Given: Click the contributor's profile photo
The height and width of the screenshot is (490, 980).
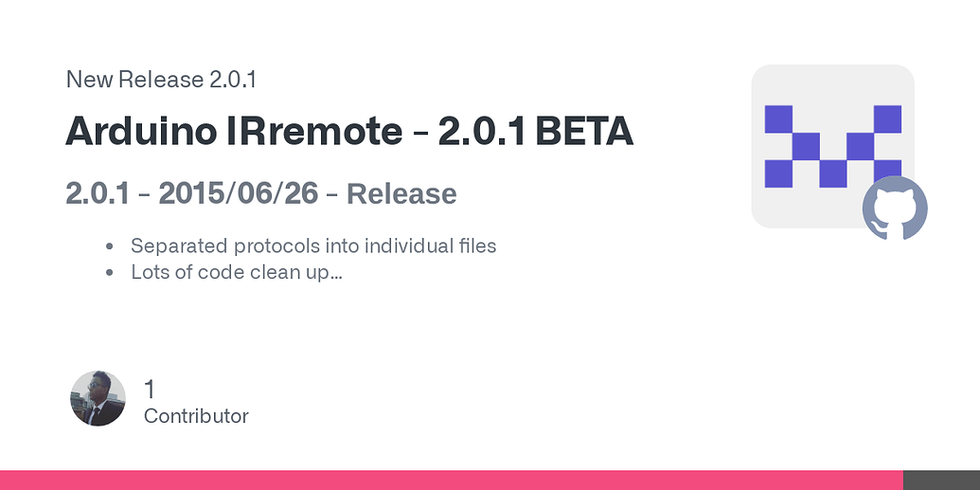Looking at the screenshot, I should click(98, 398).
